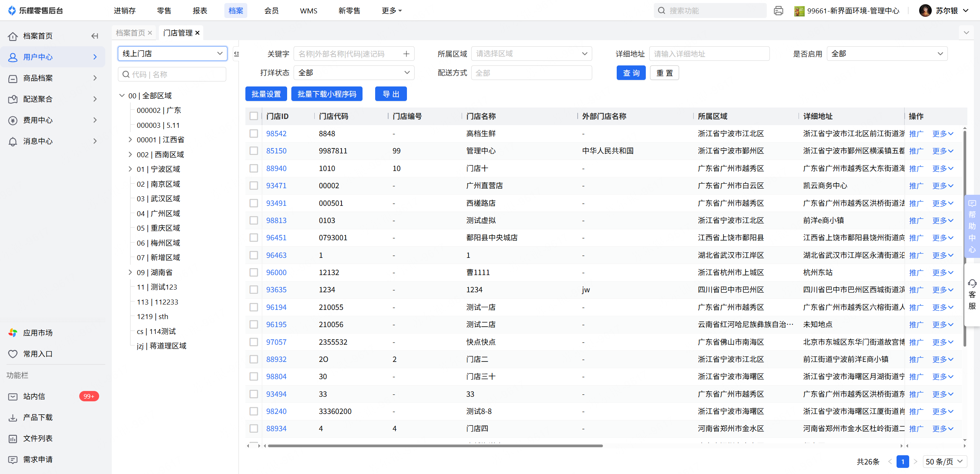The image size is (980, 474).
Task: Click the 批量下载小程序码 button
Action: tap(327, 94)
